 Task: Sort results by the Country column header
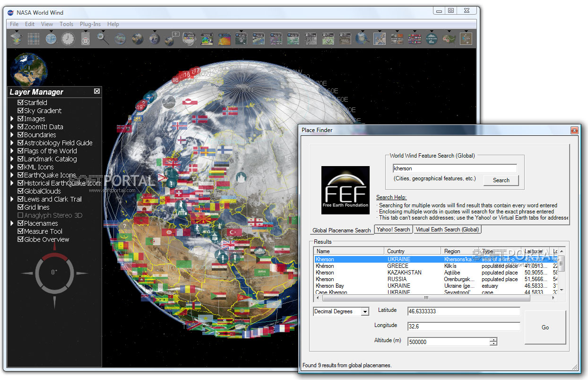tap(412, 251)
